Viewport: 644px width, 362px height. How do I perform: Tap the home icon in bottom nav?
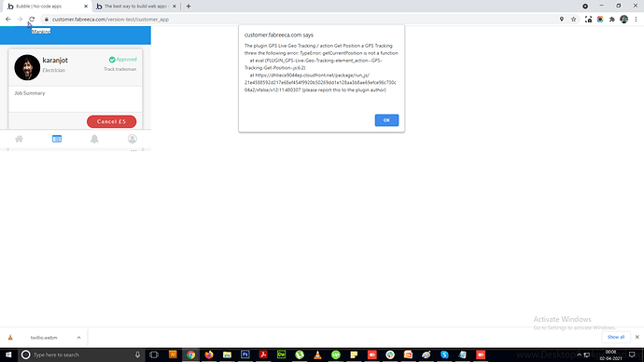click(x=19, y=139)
